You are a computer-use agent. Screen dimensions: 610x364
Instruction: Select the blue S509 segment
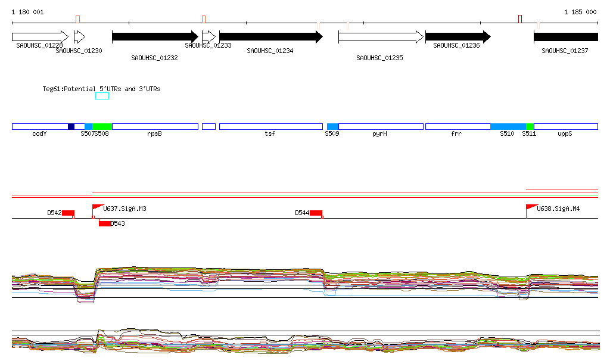point(332,126)
